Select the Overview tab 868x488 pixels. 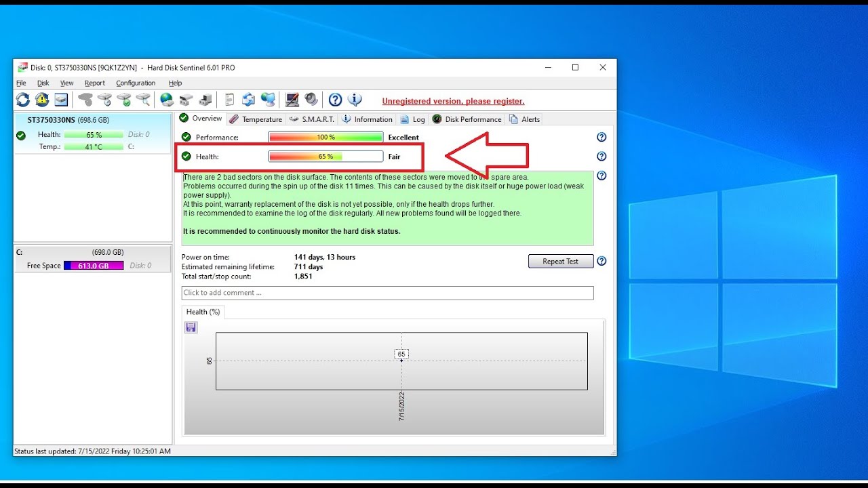tap(201, 118)
